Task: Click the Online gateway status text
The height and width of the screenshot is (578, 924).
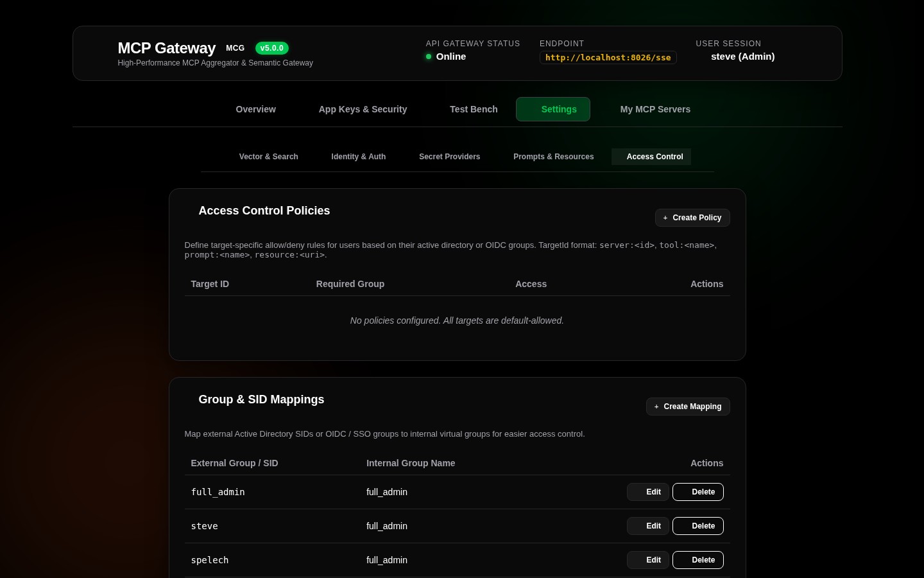Action: pyautogui.click(x=451, y=57)
